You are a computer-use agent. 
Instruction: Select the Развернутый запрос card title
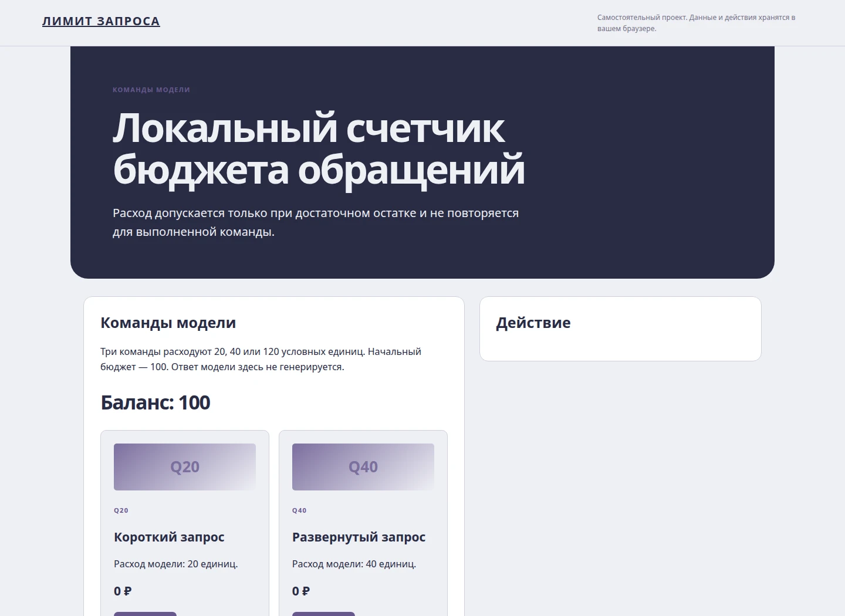click(359, 537)
